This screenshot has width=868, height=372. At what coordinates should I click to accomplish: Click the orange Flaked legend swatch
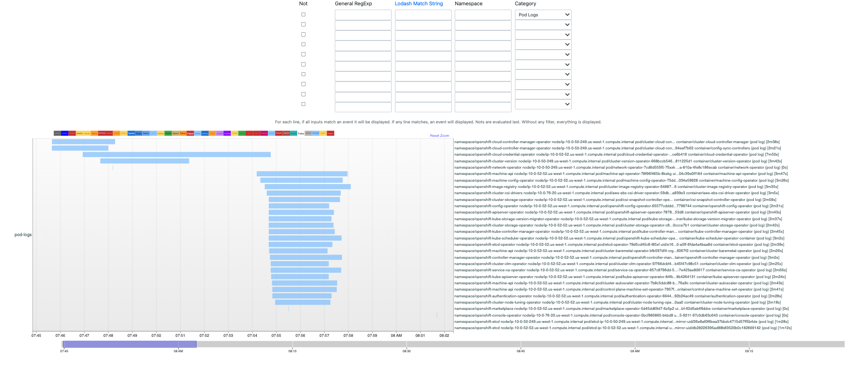click(183, 133)
